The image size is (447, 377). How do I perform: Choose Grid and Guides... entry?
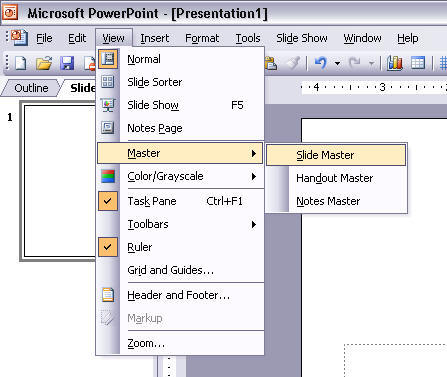click(180, 270)
